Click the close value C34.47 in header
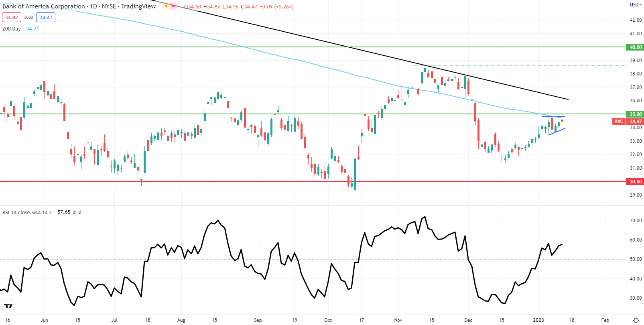Viewport: 644px width, 325px height. pyautogui.click(x=249, y=7)
